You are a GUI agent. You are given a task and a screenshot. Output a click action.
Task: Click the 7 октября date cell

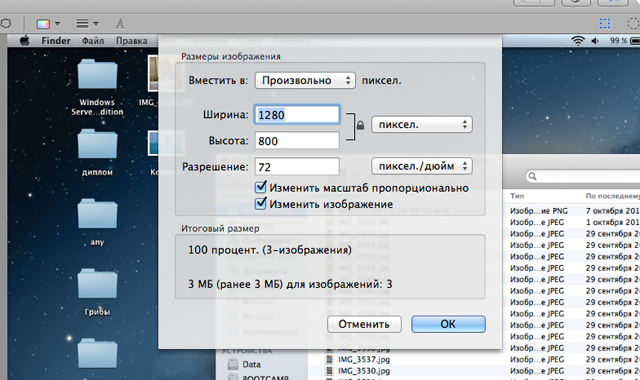pyautogui.click(x=613, y=211)
